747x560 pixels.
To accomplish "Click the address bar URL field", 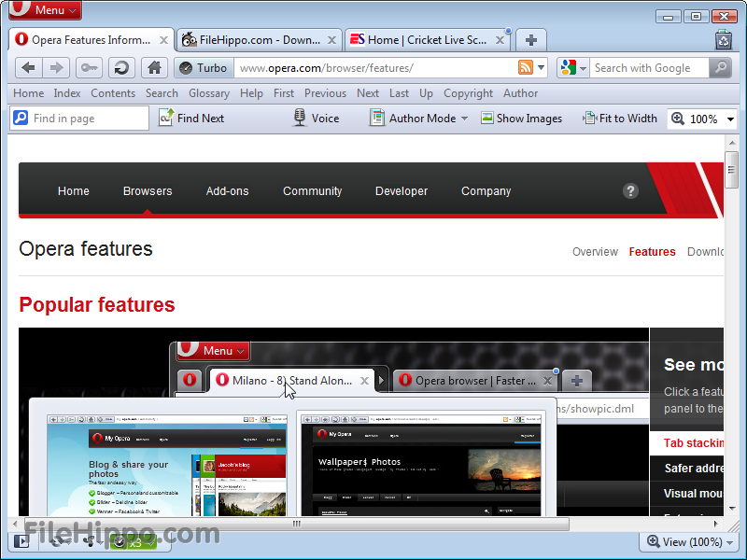I will (x=376, y=68).
